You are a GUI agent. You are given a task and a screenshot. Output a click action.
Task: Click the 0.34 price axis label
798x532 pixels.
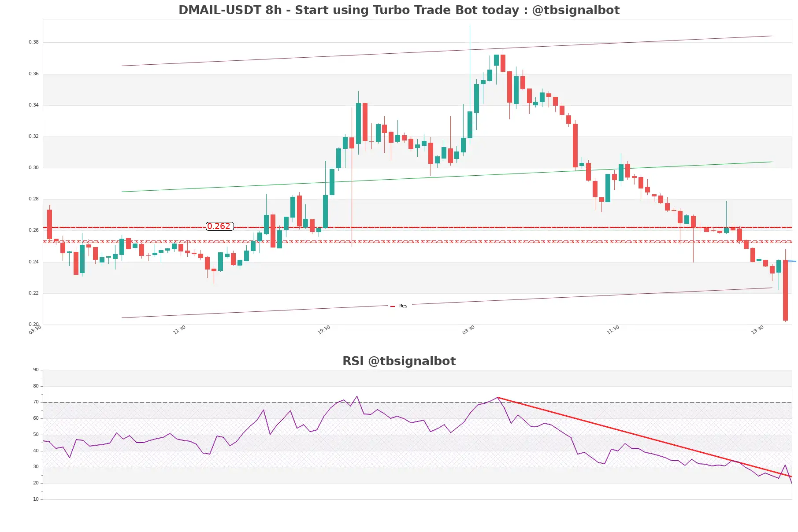click(x=33, y=105)
